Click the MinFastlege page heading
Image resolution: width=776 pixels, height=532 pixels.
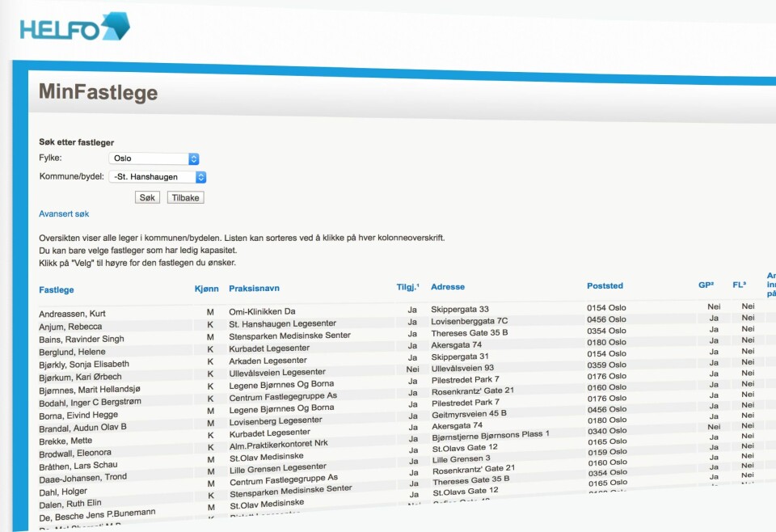(x=98, y=92)
